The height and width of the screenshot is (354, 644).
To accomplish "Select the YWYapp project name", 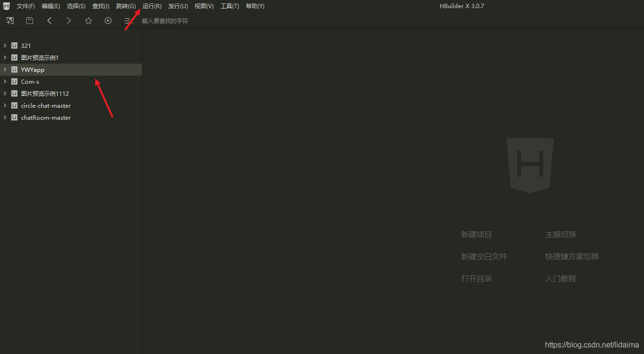I will [33, 69].
